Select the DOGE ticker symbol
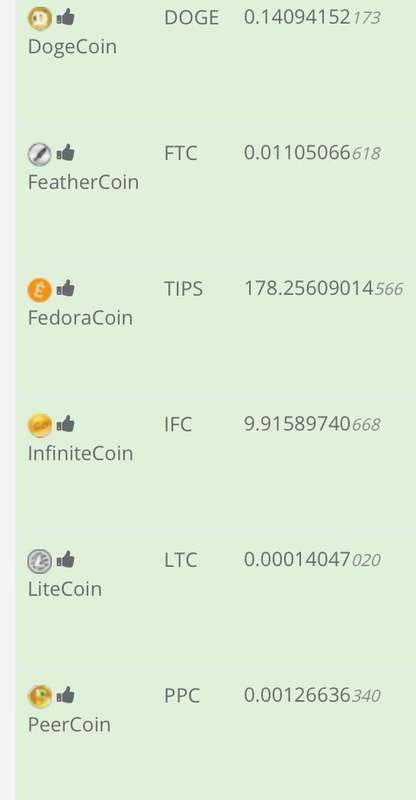The image size is (416, 800). pyautogui.click(x=191, y=18)
